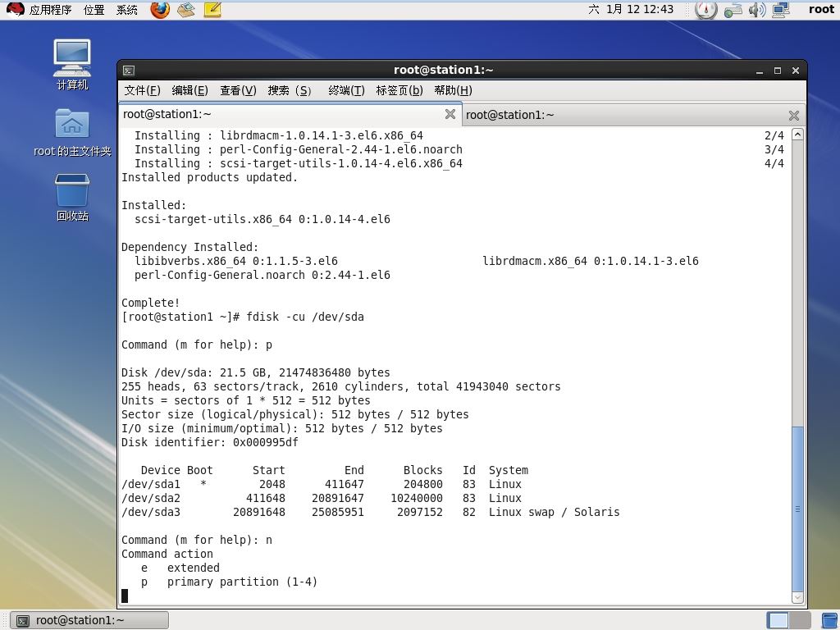Click the /dev/sda3 partition row

(371, 512)
